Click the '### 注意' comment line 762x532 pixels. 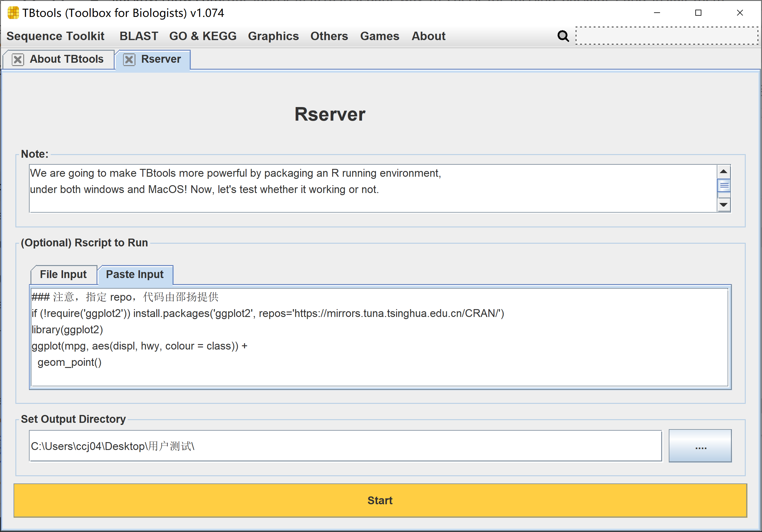(125, 297)
